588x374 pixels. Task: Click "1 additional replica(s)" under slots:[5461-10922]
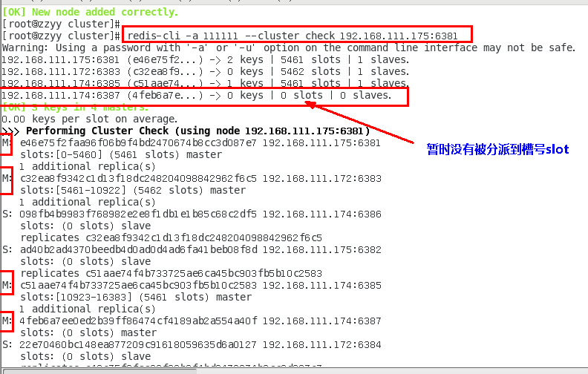(x=87, y=203)
